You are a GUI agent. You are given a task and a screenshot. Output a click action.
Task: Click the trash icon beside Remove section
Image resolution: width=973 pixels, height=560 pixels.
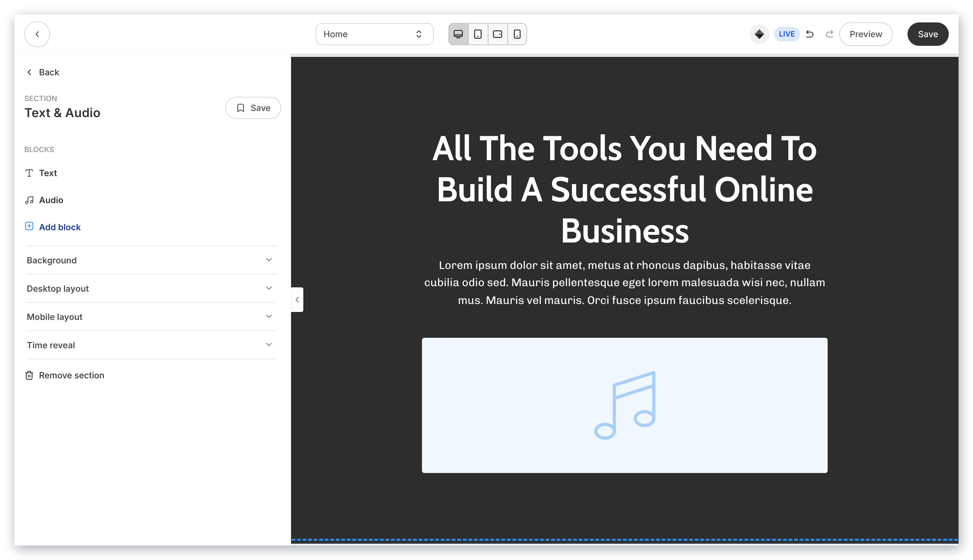(x=29, y=375)
